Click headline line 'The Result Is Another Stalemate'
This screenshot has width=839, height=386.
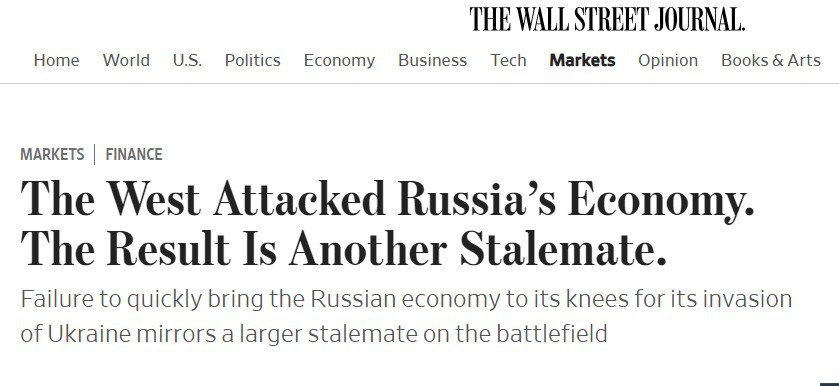pos(344,248)
